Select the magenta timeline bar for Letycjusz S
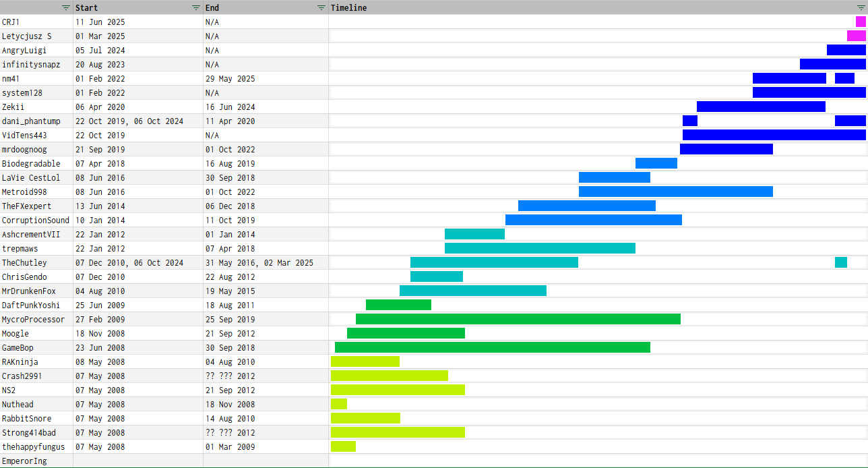Screen dimensions: 868x468 click(x=856, y=36)
